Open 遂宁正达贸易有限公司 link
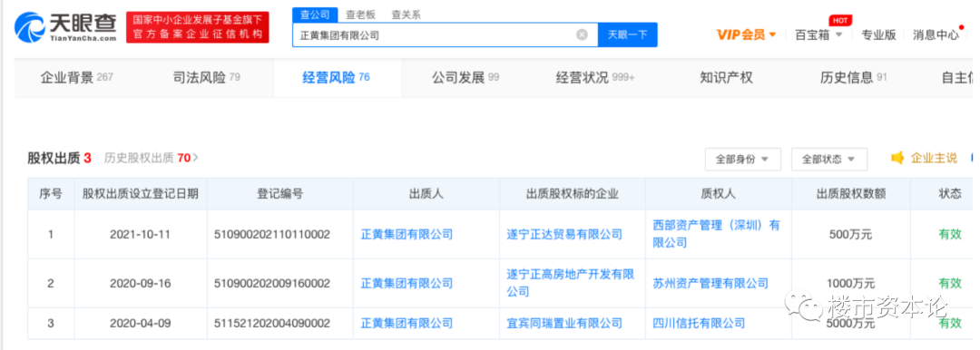980x350 pixels. [x=564, y=234]
